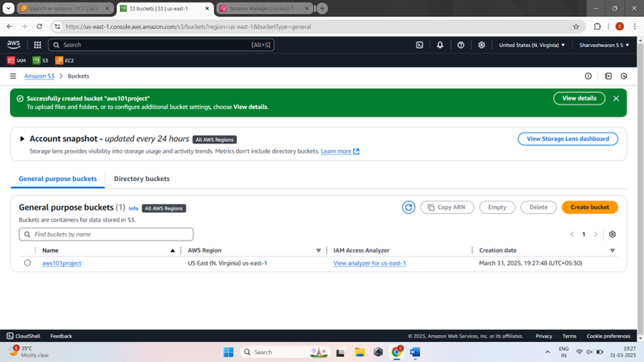This screenshot has height=362, width=644.
Task: Open Cookie preferences in the footer
Action: click(x=608, y=336)
